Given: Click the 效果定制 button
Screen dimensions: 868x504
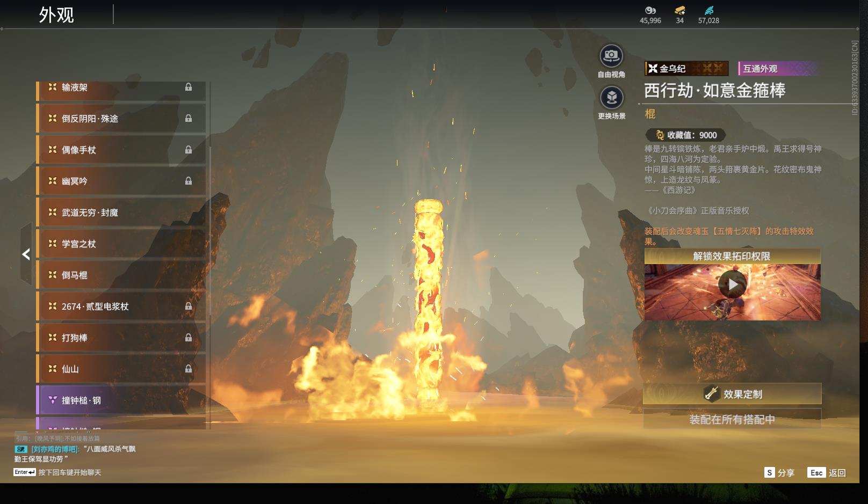Looking at the screenshot, I should point(732,394).
